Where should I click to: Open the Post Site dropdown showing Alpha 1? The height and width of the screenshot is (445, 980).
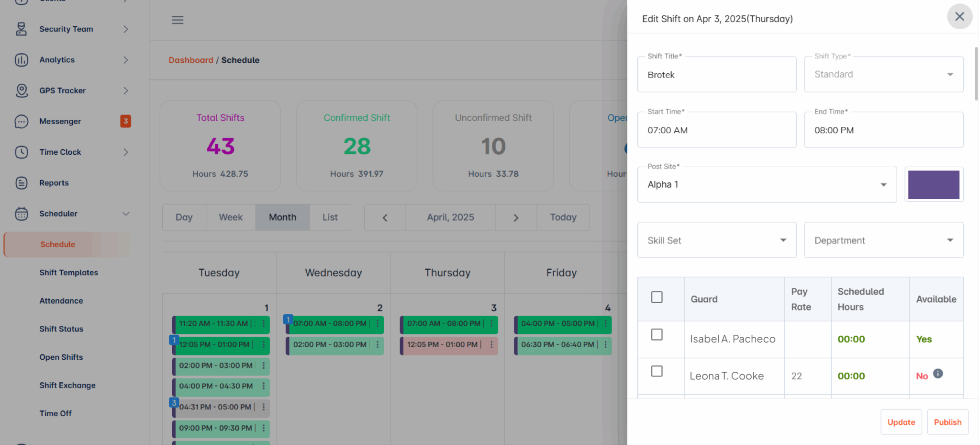[x=767, y=184]
